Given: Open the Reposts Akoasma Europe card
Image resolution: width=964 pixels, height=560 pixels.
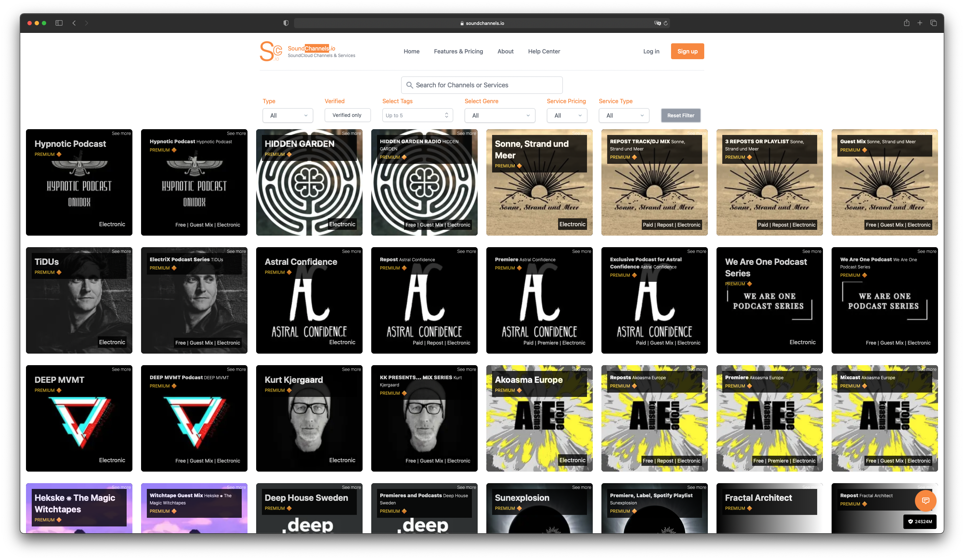Looking at the screenshot, I should click(654, 418).
